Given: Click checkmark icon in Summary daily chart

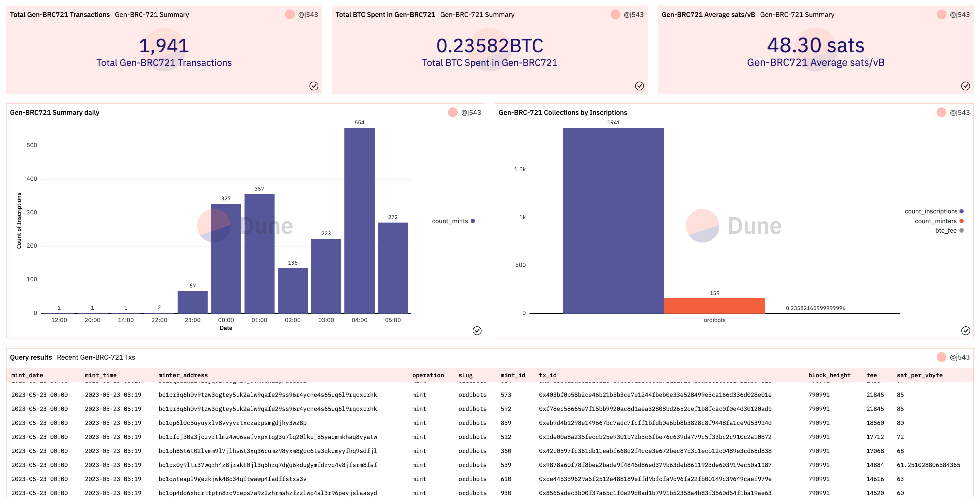Looking at the screenshot, I should pyautogui.click(x=477, y=331).
